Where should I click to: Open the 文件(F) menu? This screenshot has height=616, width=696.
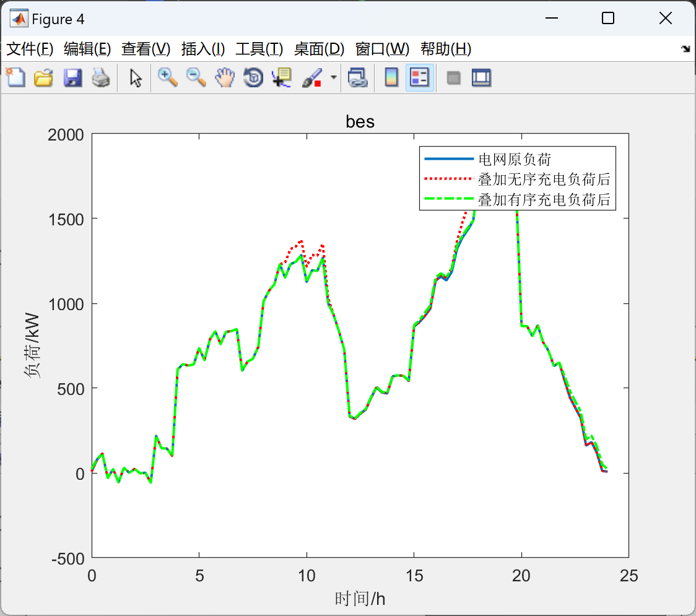pyautogui.click(x=30, y=49)
